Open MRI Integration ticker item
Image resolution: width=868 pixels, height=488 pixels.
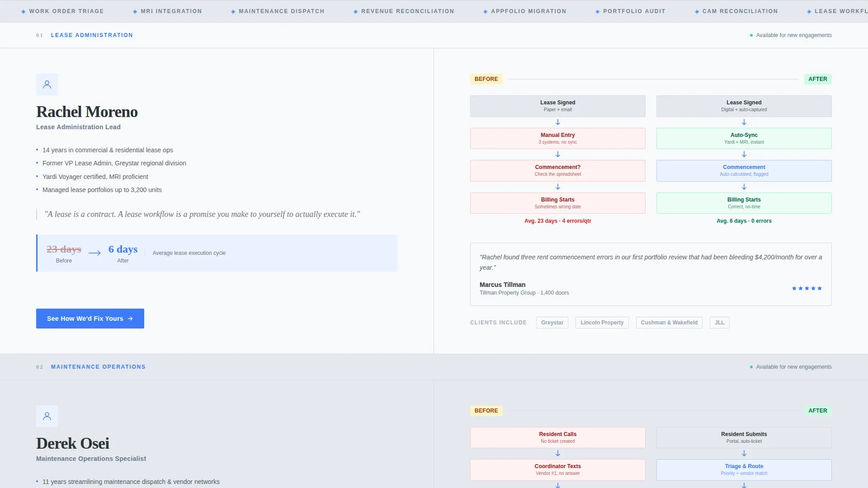168,11
